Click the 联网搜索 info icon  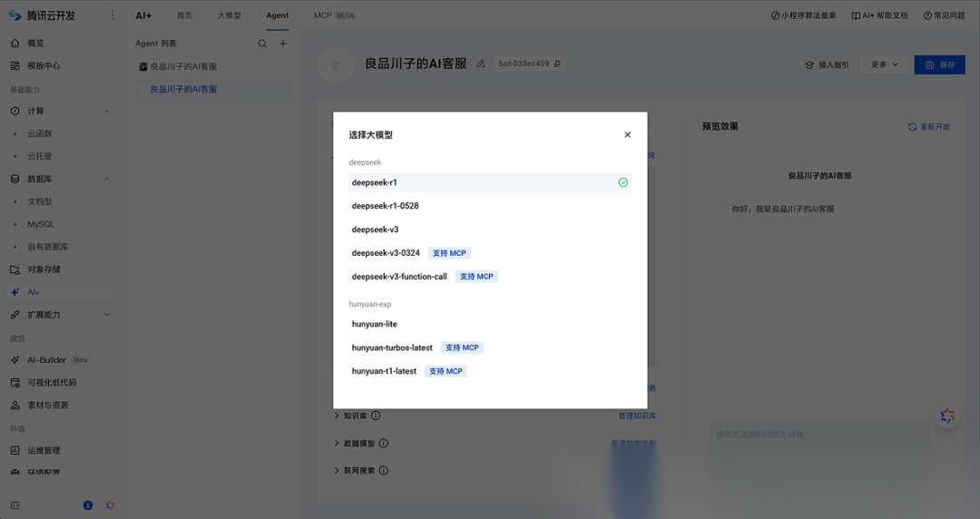point(384,471)
